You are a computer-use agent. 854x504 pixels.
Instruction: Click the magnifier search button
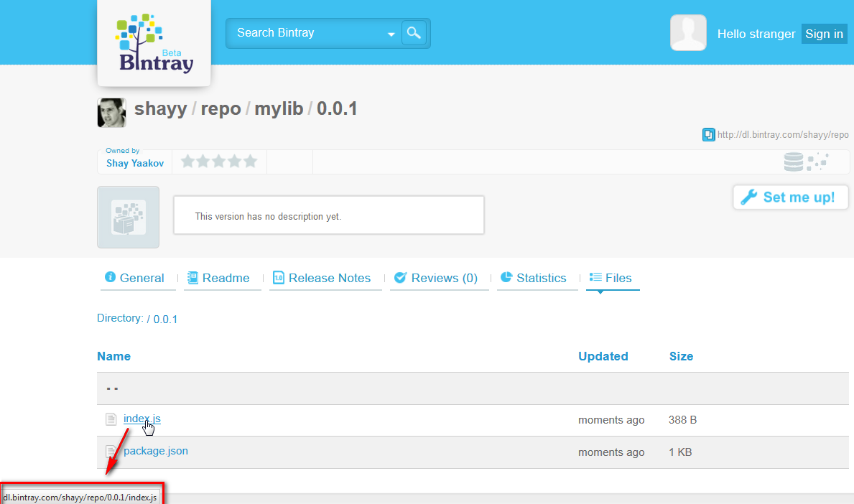[x=414, y=33]
